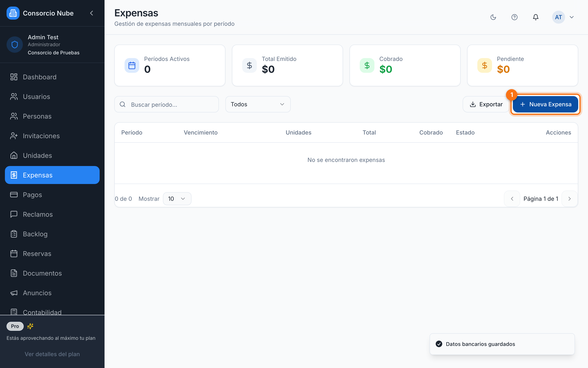This screenshot has width=588, height=368.
Task: Open Usuarios section
Action: click(x=52, y=97)
